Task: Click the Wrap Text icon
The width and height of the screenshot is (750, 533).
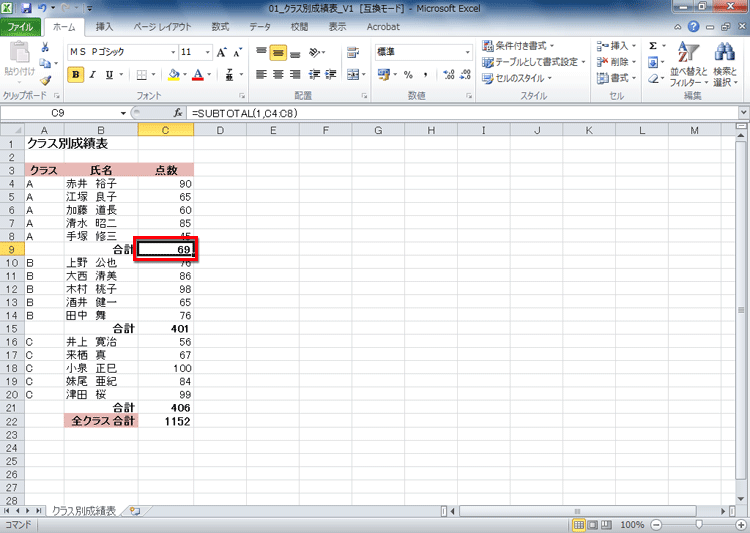Action: coord(353,52)
